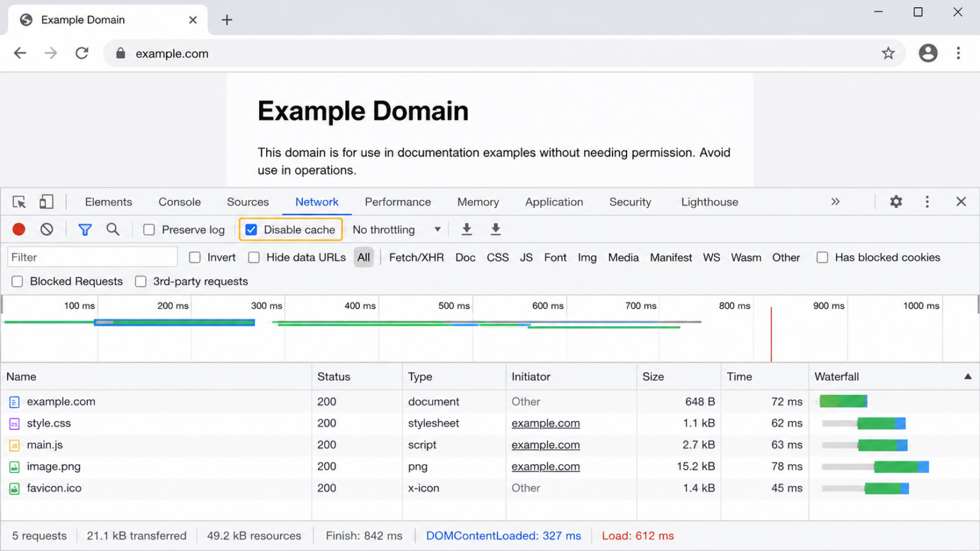Sort by Waterfall column arrow

(x=968, y=377)
